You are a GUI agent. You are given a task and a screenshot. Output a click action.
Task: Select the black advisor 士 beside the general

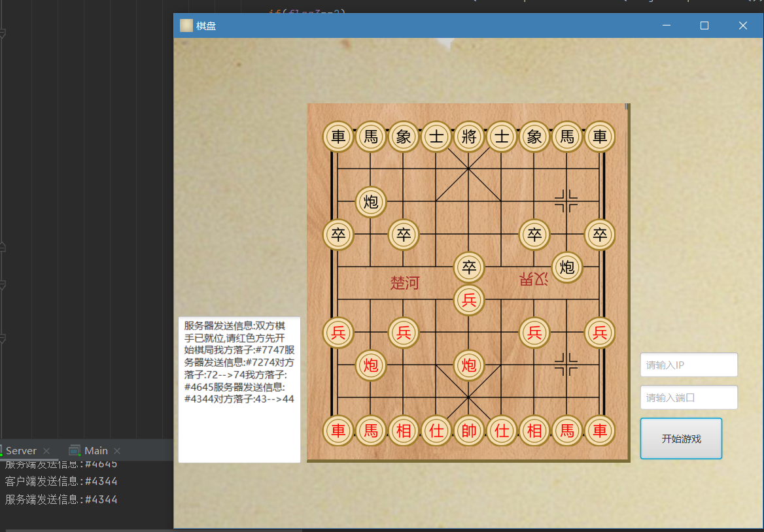click(436, 137)
